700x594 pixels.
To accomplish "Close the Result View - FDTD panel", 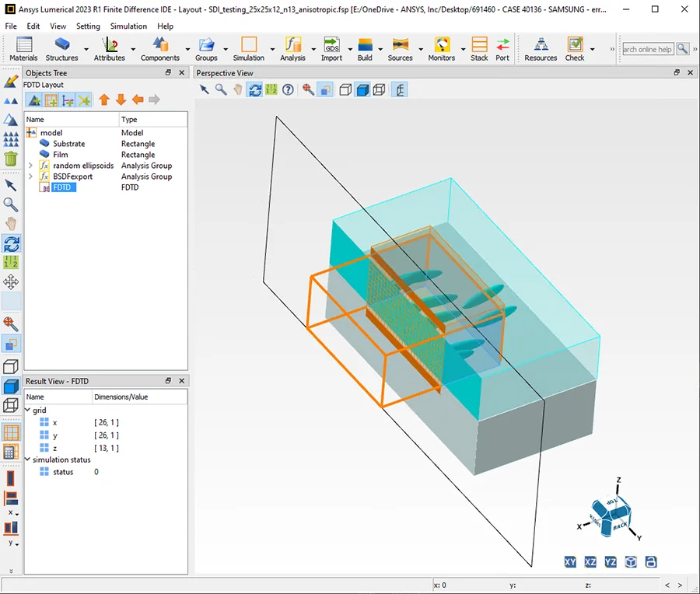I will click(x=182, y=381).
